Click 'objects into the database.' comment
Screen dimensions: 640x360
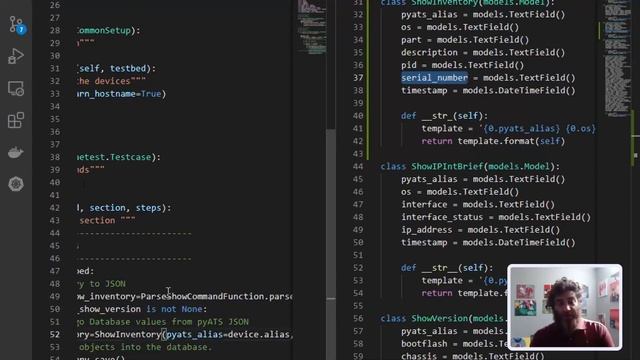(x=146, y=347)
